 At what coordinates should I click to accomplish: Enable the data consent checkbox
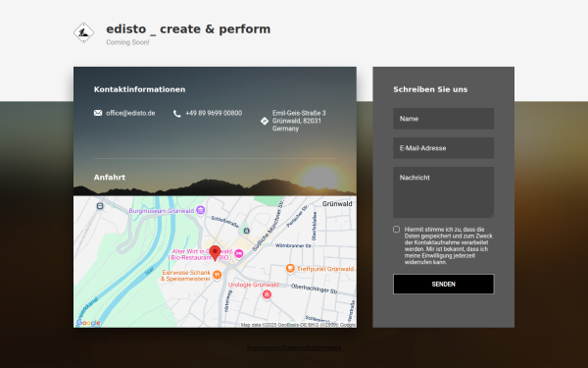click(x=396, y=230)
